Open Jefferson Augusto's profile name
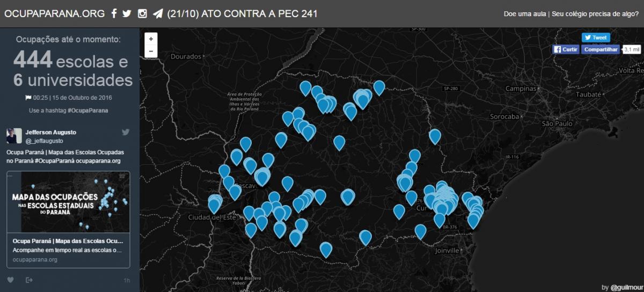The width and height of the screenshot is (644, 292). (x=50, y=132)
